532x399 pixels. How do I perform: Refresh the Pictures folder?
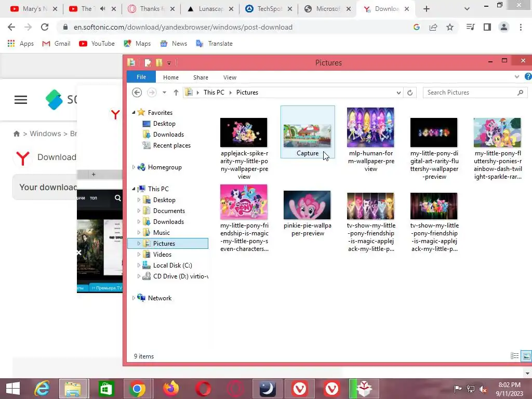point(410,92)
